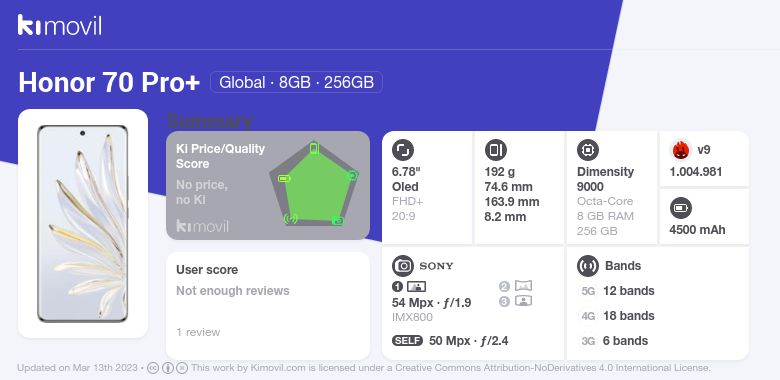This screenshot has width=780, height=380.
Task: Click the Global · 8GB · 256GB variant badge
Action: pos(296,82)
